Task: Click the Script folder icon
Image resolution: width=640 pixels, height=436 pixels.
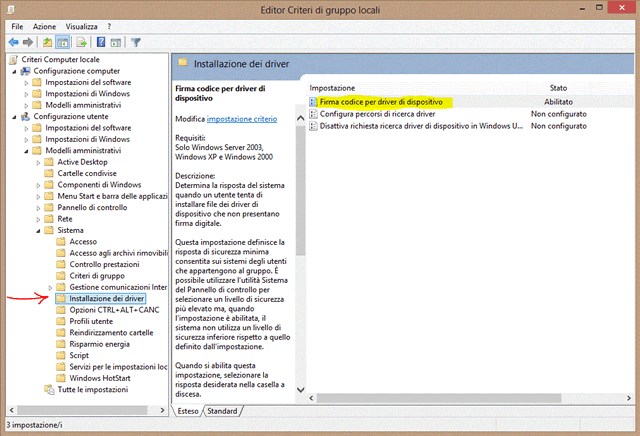Action: (61, 355)
